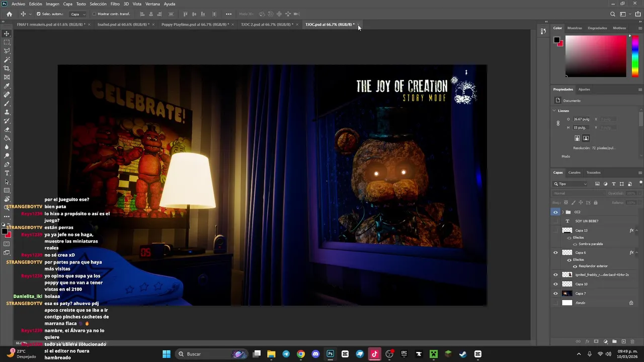
Task: Select the Crop tool
Action: coord(7,68)
